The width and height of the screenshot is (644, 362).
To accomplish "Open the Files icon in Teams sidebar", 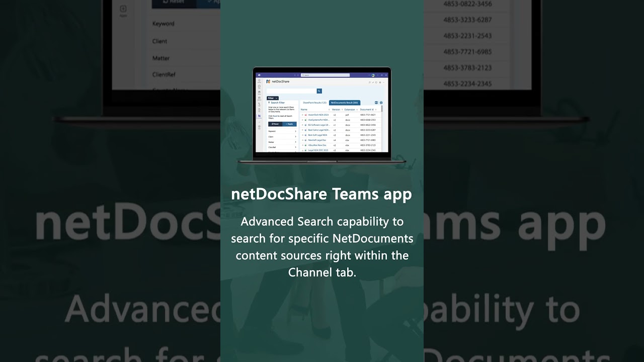I will (259, 110).
